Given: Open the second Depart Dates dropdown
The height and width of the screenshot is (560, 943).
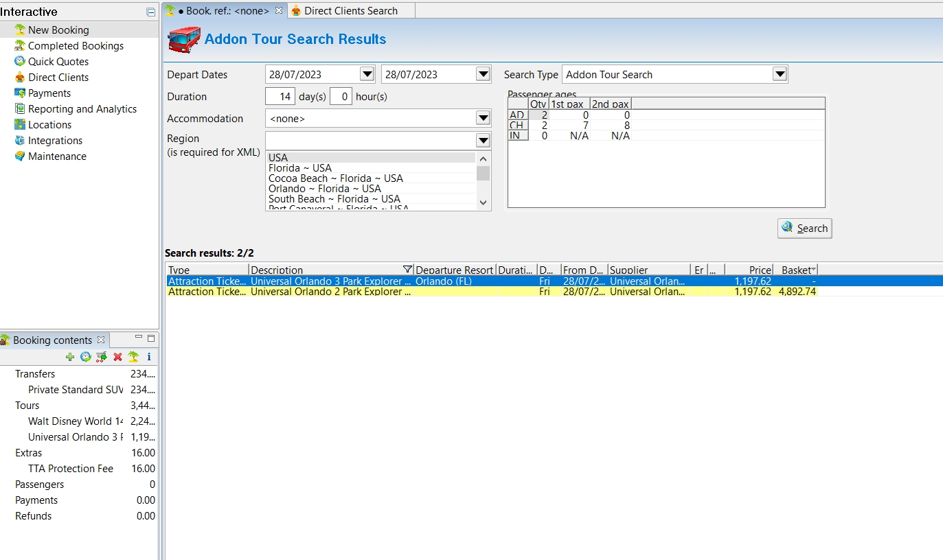Looking at the screenshot, I should click(x=484, y=74).
